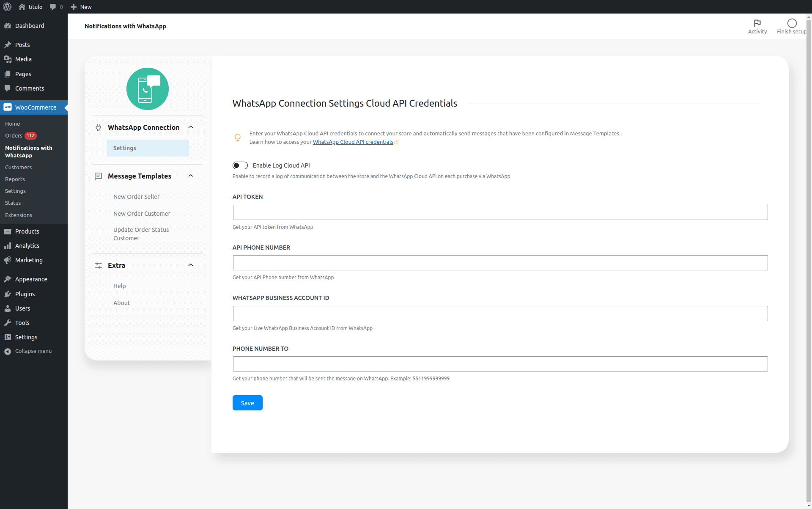Click inside the API TOKEN field
812x509 pixels.
[500, 212]
